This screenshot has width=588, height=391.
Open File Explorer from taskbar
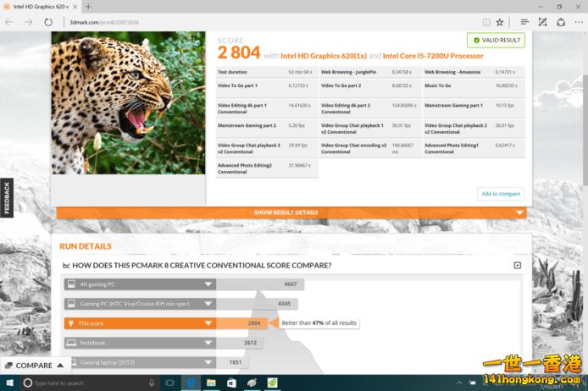point(211,383)
